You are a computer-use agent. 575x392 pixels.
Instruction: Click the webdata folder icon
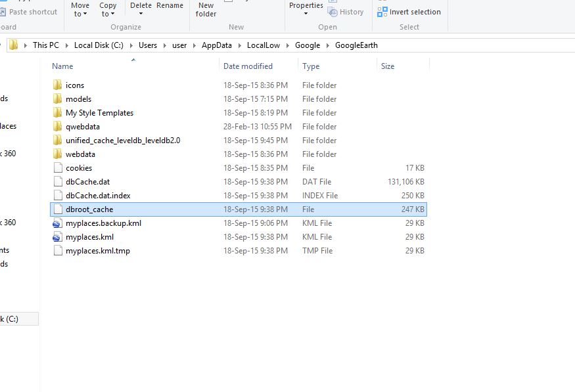[58, 154]
